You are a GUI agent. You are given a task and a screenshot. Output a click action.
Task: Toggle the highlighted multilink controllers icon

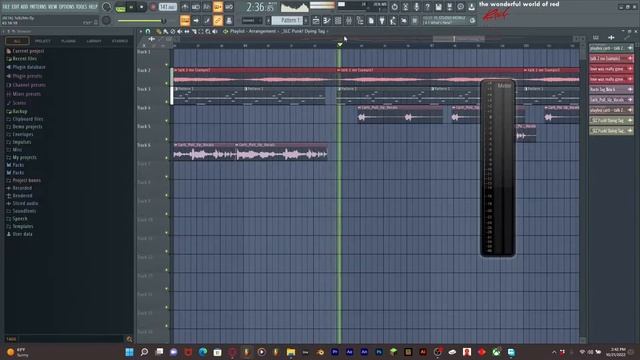tap(218, 20)
